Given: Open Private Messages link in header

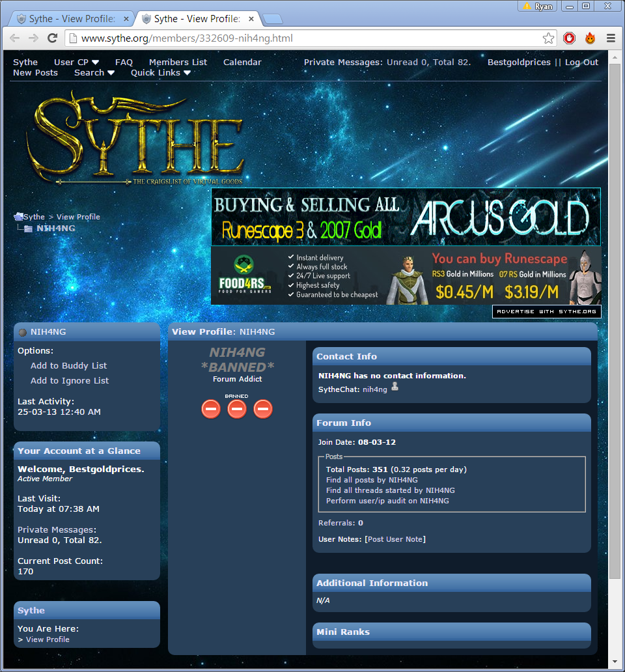Looking at the screenshot, I should (342, 62).
